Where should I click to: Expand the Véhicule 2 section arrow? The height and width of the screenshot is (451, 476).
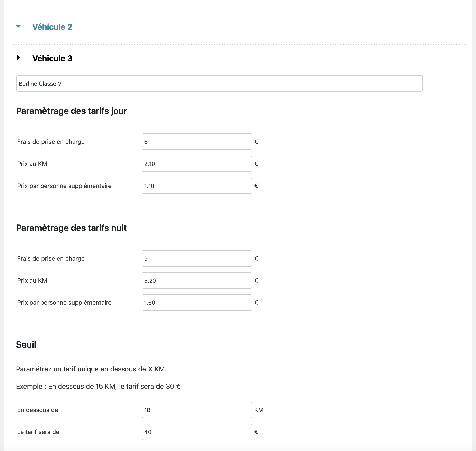(18, 26)
